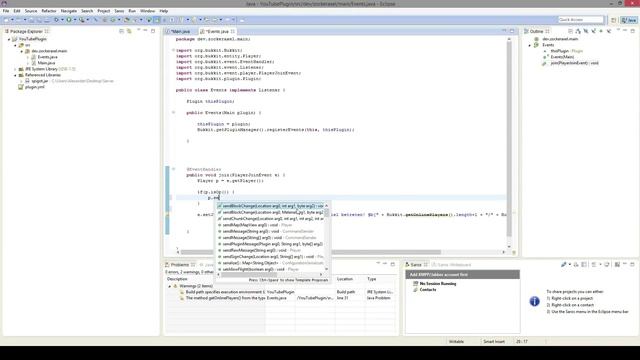Open the Debug button dropdown arrow
The width and height of the screenshot is (640, 360).
pos(62,20)
